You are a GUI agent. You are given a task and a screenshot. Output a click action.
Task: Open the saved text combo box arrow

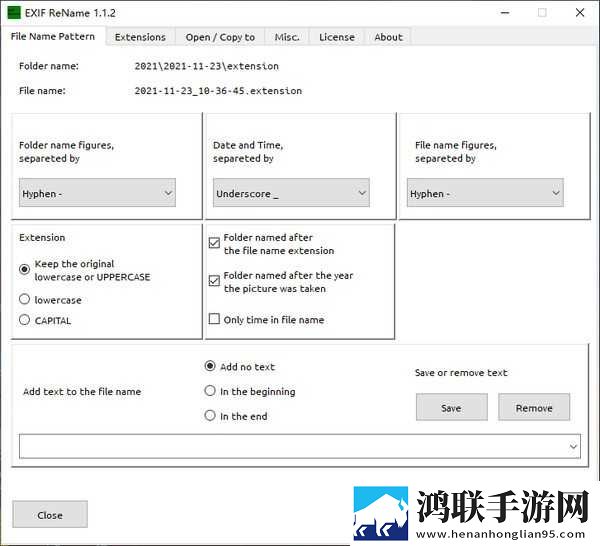coord(573,447)
